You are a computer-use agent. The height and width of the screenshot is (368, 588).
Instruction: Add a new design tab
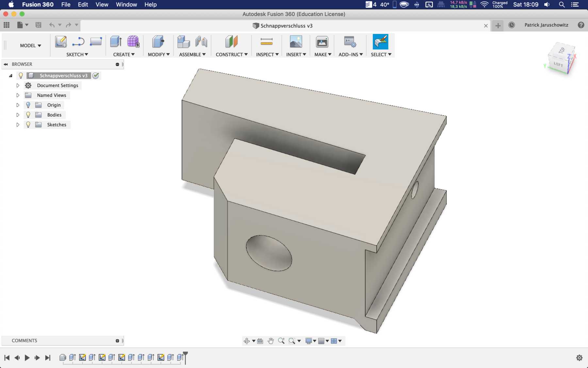pyautogui.click(x=498, y=26)
